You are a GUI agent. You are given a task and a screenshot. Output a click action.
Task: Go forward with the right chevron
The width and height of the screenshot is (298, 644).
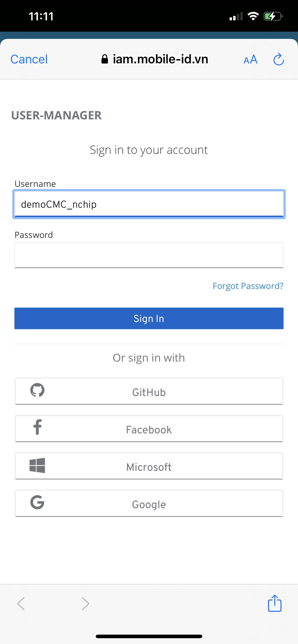click(85, 603)
